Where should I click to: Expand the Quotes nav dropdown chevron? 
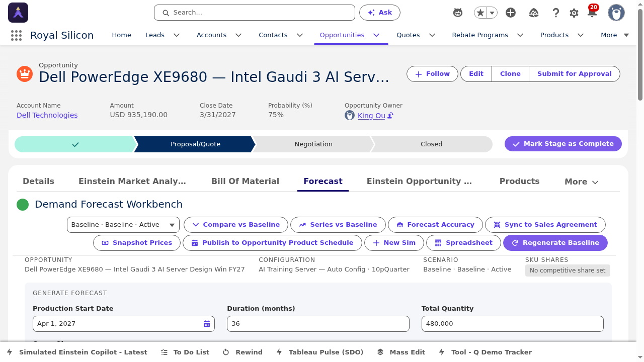[432, 35]
